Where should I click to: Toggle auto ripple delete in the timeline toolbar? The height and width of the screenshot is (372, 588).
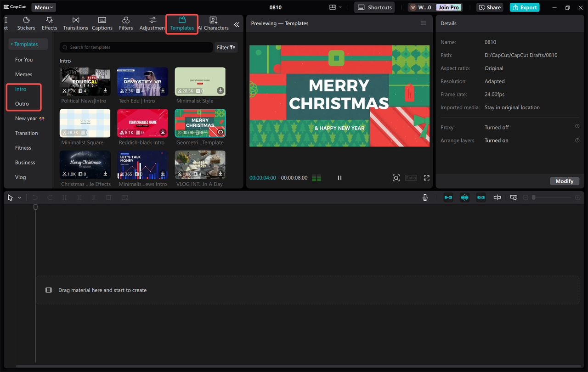click(x=448, y=197)
